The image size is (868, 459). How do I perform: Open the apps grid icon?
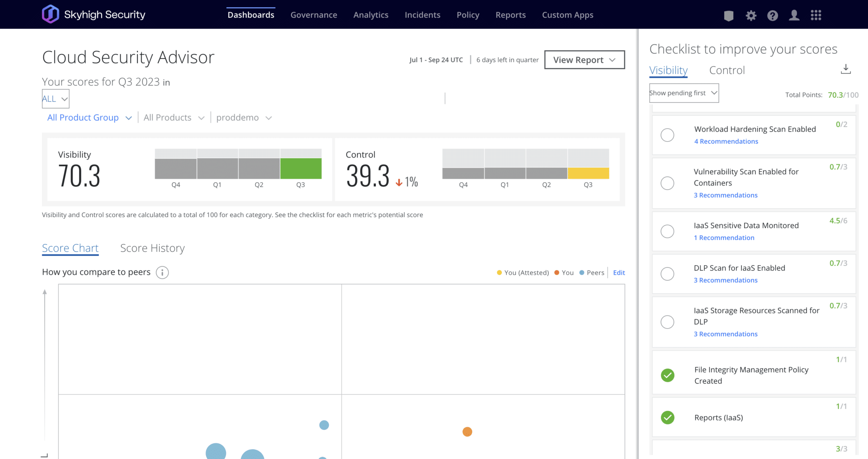coord(816,16)
